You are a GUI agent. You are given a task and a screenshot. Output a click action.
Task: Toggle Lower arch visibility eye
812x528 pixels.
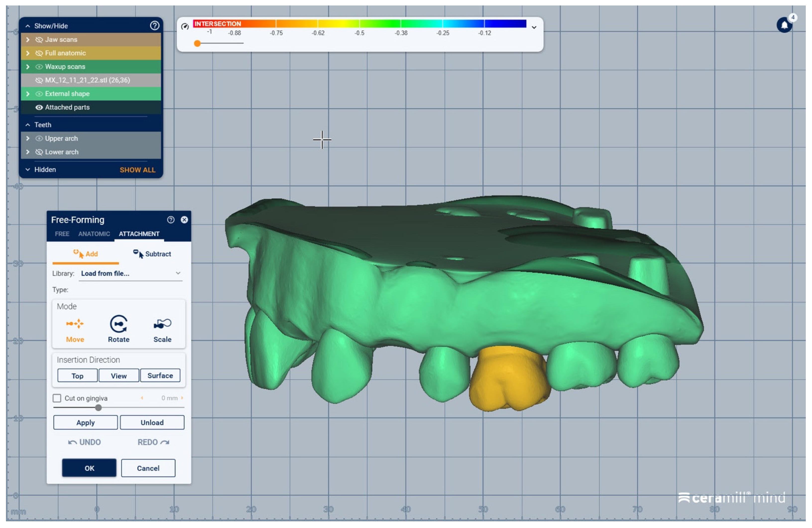[39, 152]
